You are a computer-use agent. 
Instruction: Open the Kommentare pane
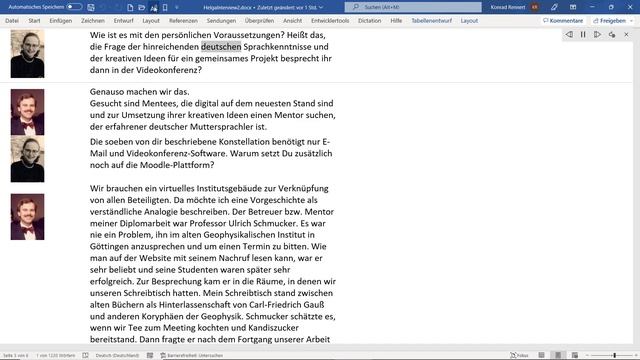[563, 20]
